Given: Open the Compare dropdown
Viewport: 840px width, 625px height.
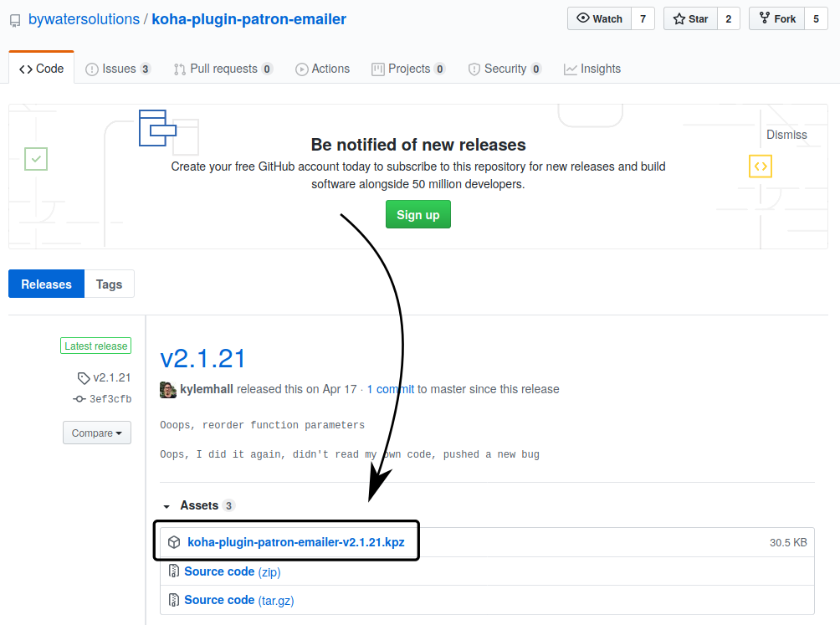Looking at the screenshot, I should point(97,433).
